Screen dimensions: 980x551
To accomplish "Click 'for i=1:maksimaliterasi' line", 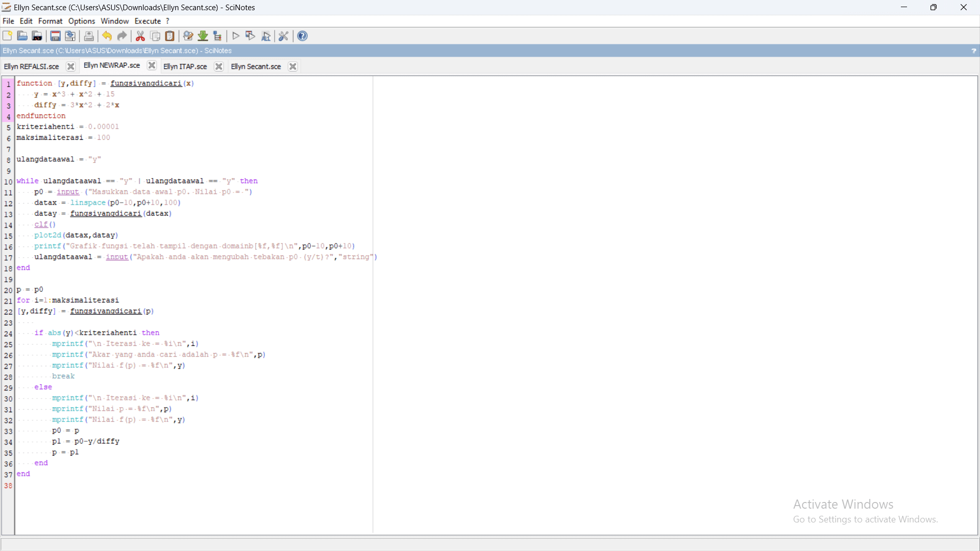I will (68, 300).
